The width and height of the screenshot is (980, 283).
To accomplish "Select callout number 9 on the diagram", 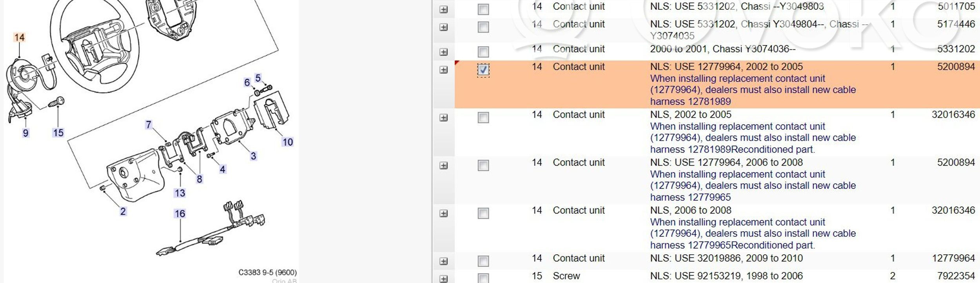I will (25, 133).
